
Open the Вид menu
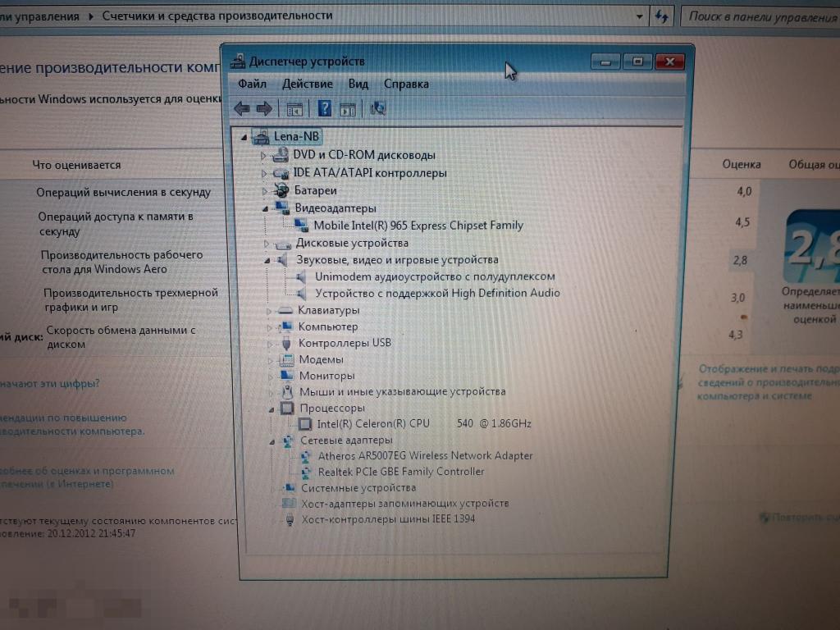[x=358, y=84]
